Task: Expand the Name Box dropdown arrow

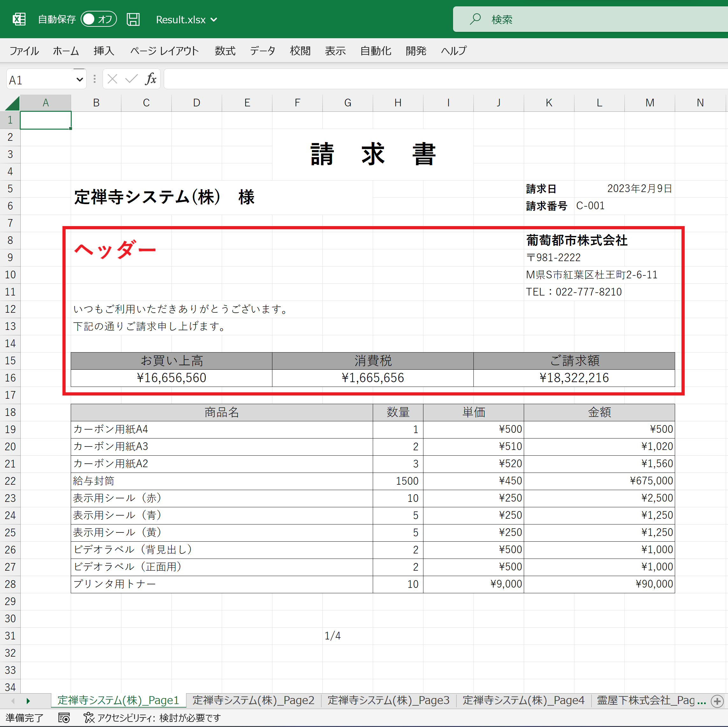Action: tap(80, 80)
